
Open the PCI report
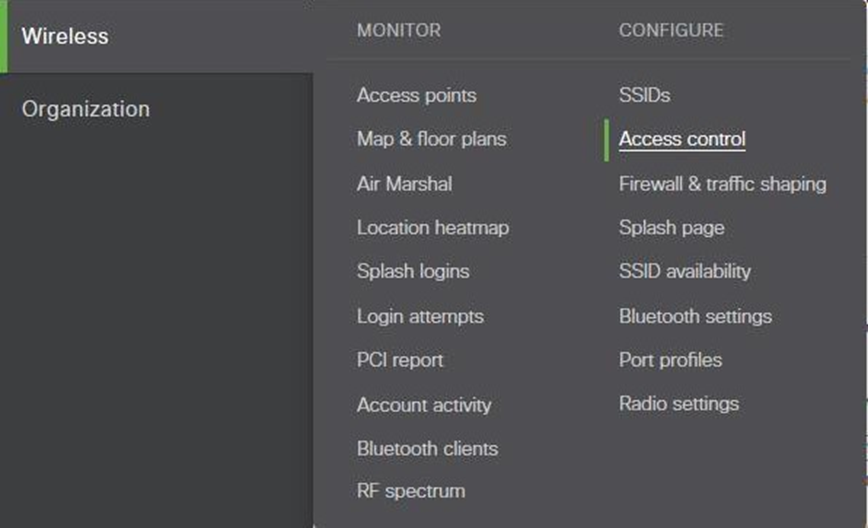click(400, 360)
